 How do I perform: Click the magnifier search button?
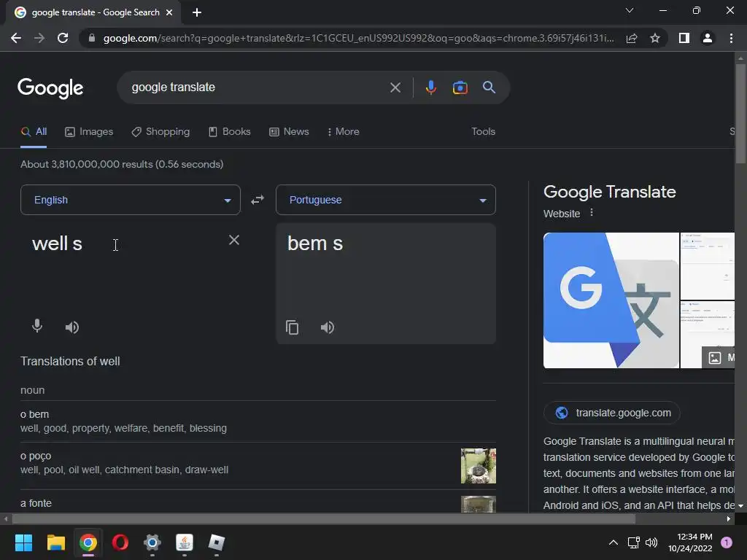(489, 87)
